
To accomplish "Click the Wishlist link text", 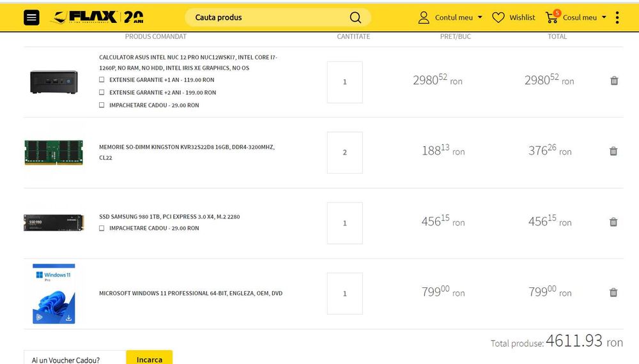I will pos(522,17).
